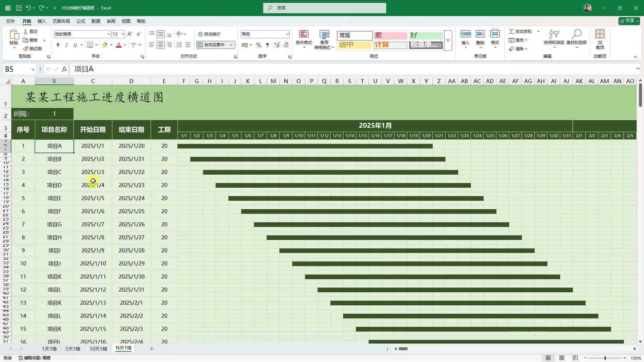Toggle bold formatting
The image size is (644, 362).
pyautogui.click(x=58, y=45)
